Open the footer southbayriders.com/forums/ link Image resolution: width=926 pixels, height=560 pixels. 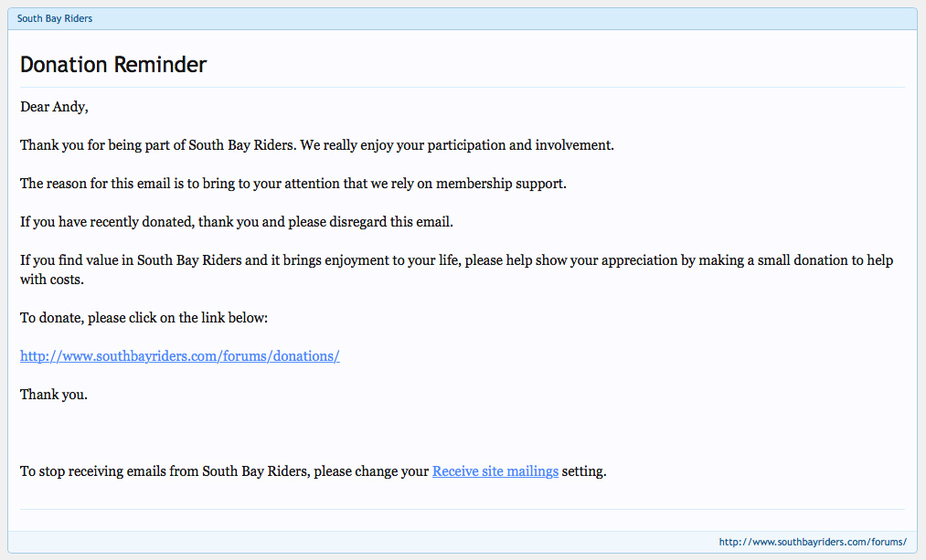point(813,542)
